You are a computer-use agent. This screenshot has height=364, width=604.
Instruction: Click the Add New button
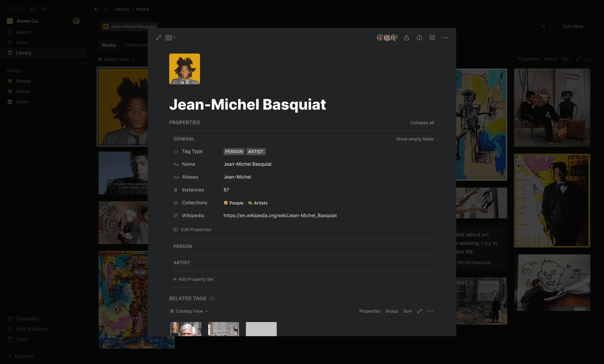click(x=573, y=27)
